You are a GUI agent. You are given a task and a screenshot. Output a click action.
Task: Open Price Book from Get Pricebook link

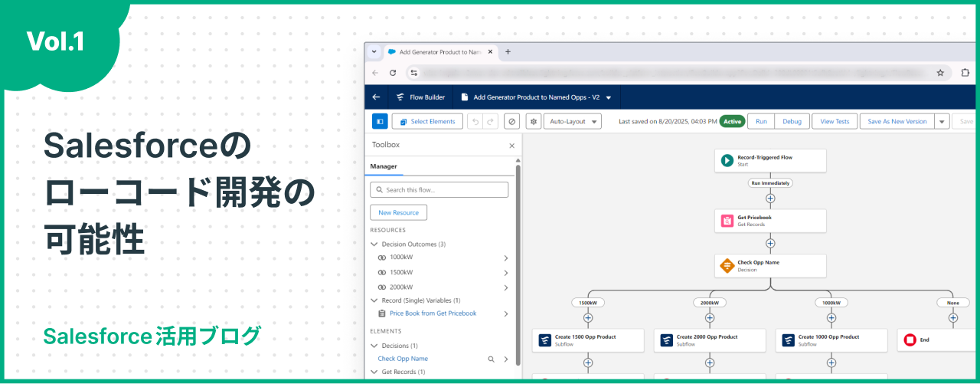click(x=433, y=313)
